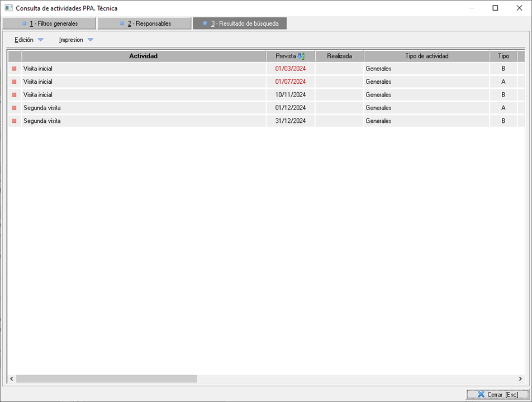532x402 pixels.
Task: Click horizontal scrollbar left arrow
Action: [x=12, y=379]
